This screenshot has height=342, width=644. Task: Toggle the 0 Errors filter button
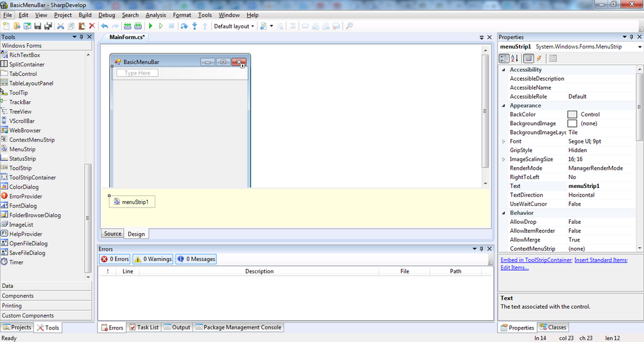point(115,259)
